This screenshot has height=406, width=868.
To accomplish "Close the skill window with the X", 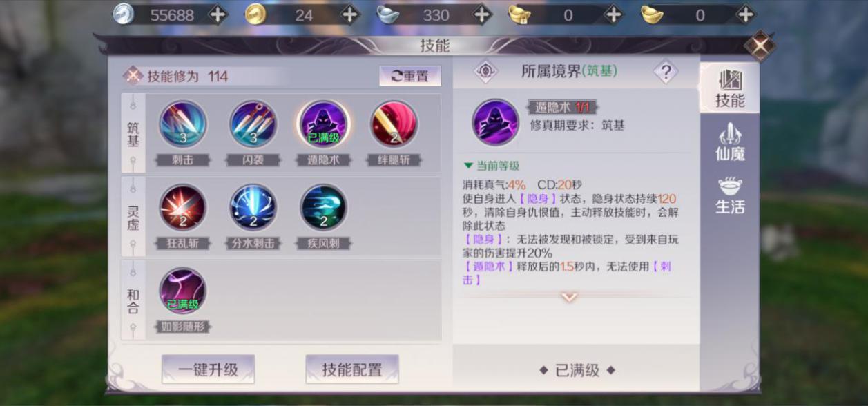I will [760, 46].
